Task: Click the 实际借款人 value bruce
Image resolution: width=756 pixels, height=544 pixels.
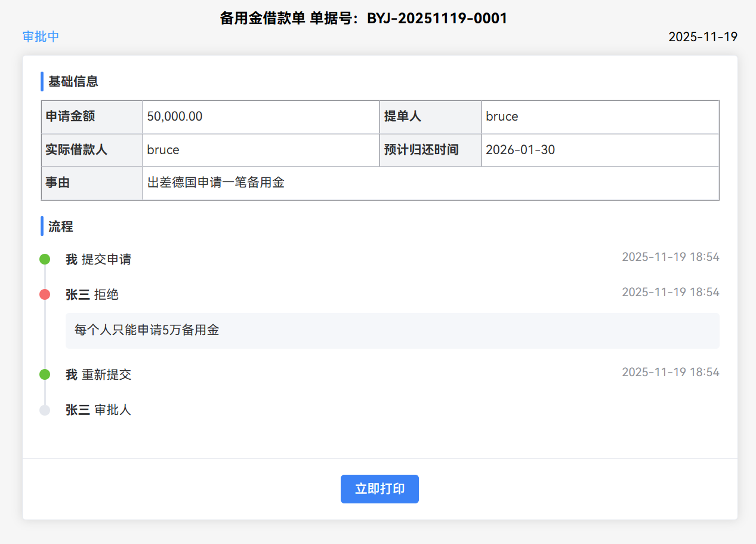Action: (x=163, y=150)
